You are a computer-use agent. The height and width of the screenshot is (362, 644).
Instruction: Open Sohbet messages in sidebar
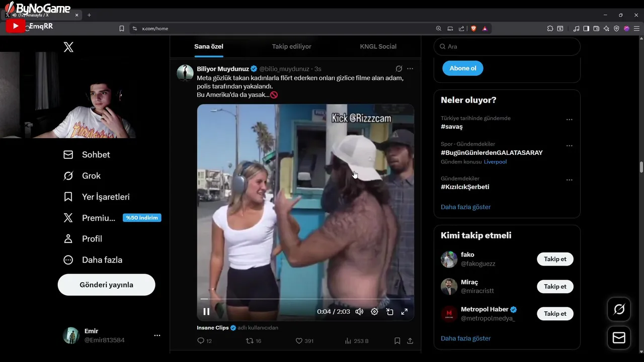pyautogui.click(x=87, y=155)
